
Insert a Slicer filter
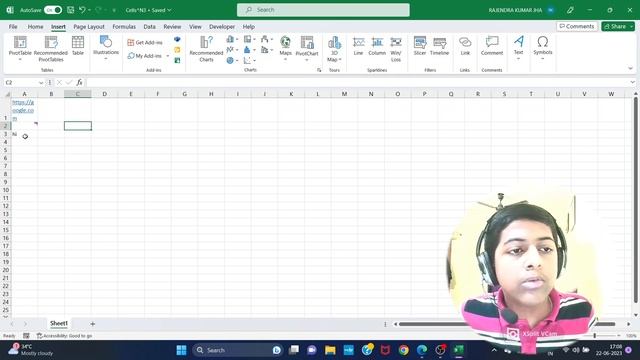(x=420, y=46)
